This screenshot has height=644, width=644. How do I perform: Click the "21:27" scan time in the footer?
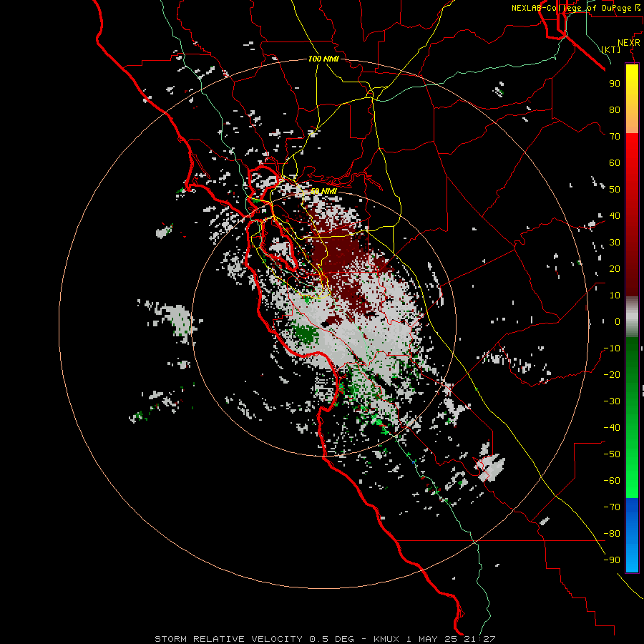click(479, 639)
